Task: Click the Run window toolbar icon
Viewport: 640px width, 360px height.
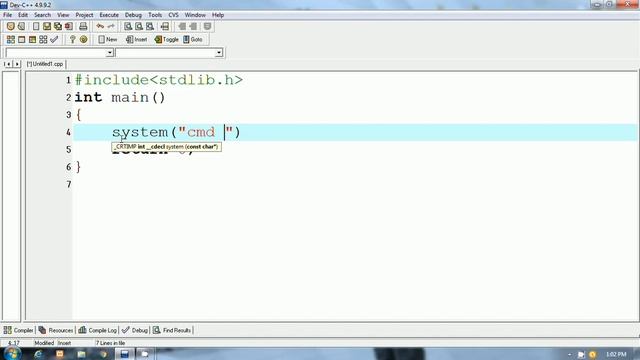Action: point(22,39)
